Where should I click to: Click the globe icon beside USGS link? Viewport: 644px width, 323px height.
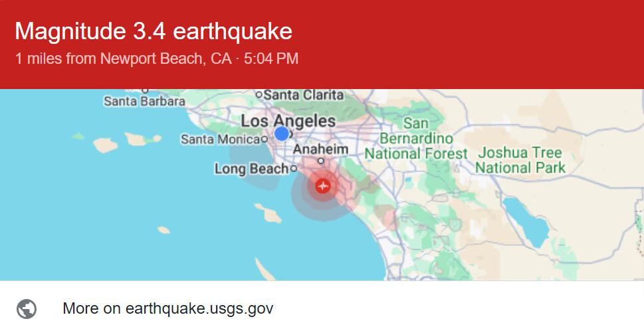pyautogui.click(x=27, y=308)
